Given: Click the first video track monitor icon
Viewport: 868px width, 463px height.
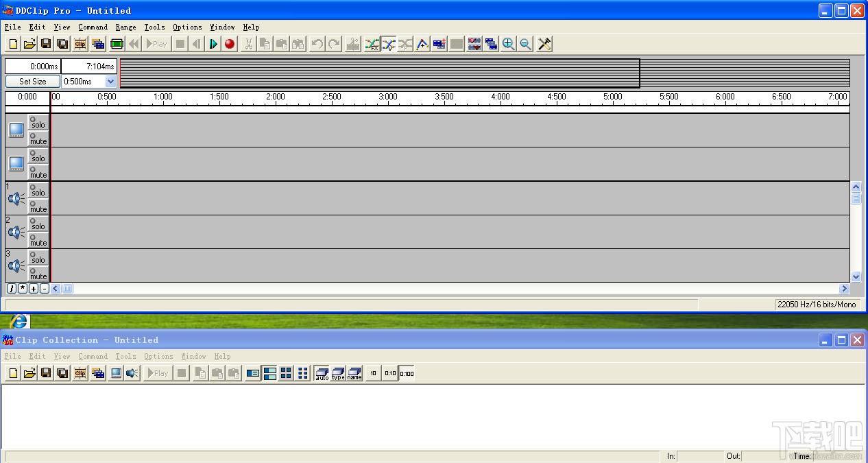Looking at the screenshot, I should click(x=16, y=130).
